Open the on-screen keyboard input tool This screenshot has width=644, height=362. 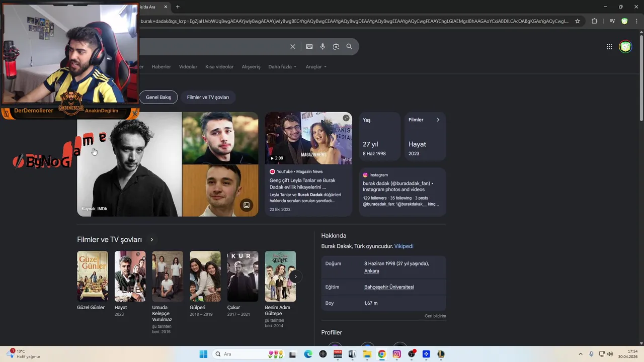pyautogui.click(x=309, y=47)
